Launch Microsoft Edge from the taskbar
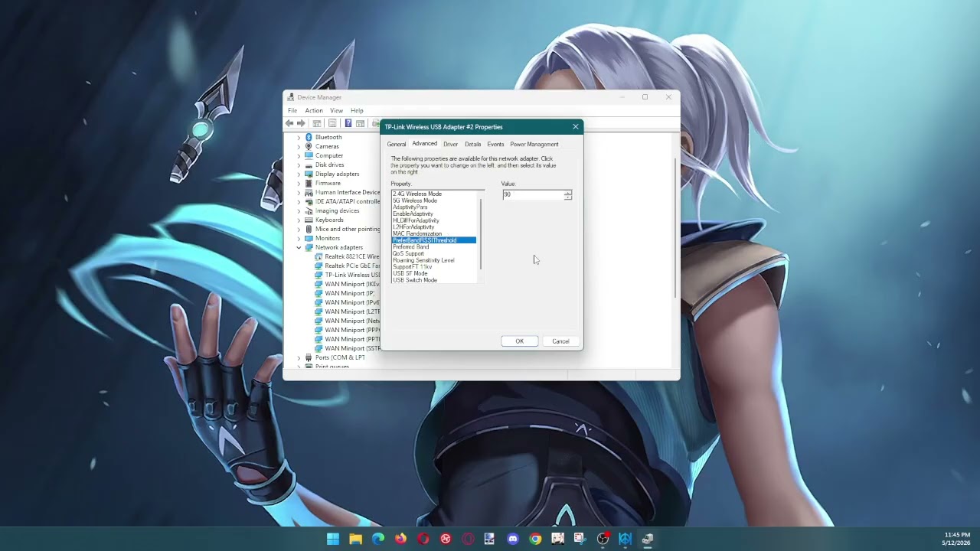The height and width of the screenshot is (551, 980). coord(378,539)
